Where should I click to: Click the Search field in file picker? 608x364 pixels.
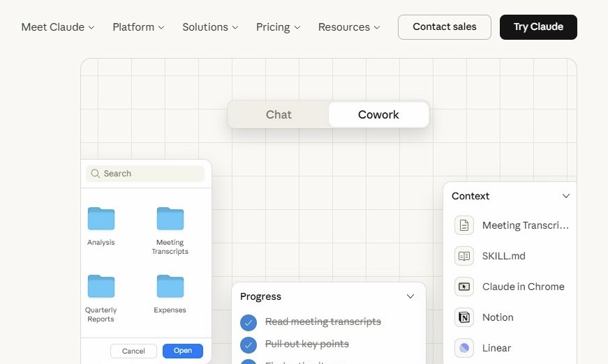coord(147,174)
